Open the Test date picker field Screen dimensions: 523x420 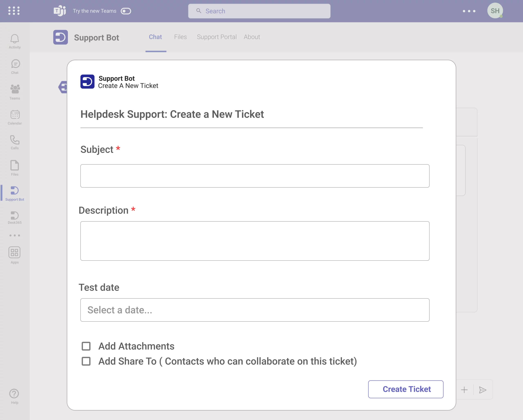[255, 310]
